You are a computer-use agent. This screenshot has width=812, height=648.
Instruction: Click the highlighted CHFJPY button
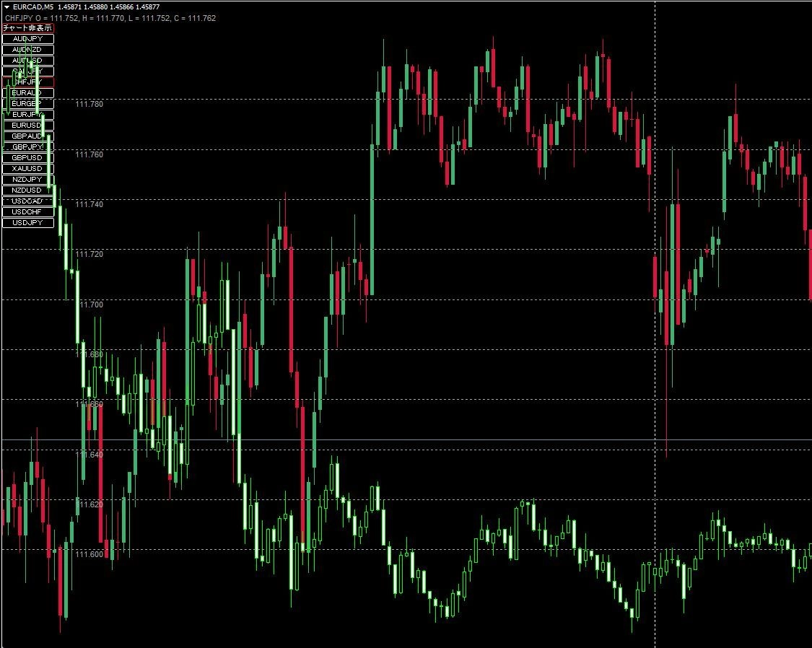pyautogui.click(x=28, y=82)
